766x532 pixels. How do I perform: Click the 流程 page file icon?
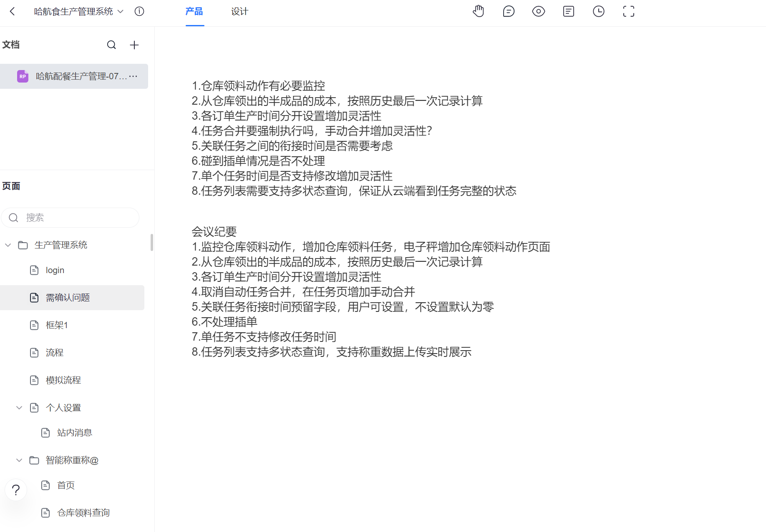click(34, 353)
